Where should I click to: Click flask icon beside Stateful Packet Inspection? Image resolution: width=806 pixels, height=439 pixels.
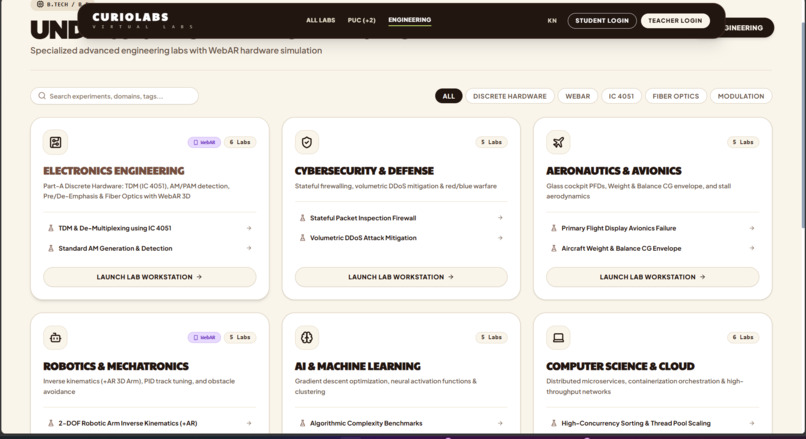click(302, 218)
